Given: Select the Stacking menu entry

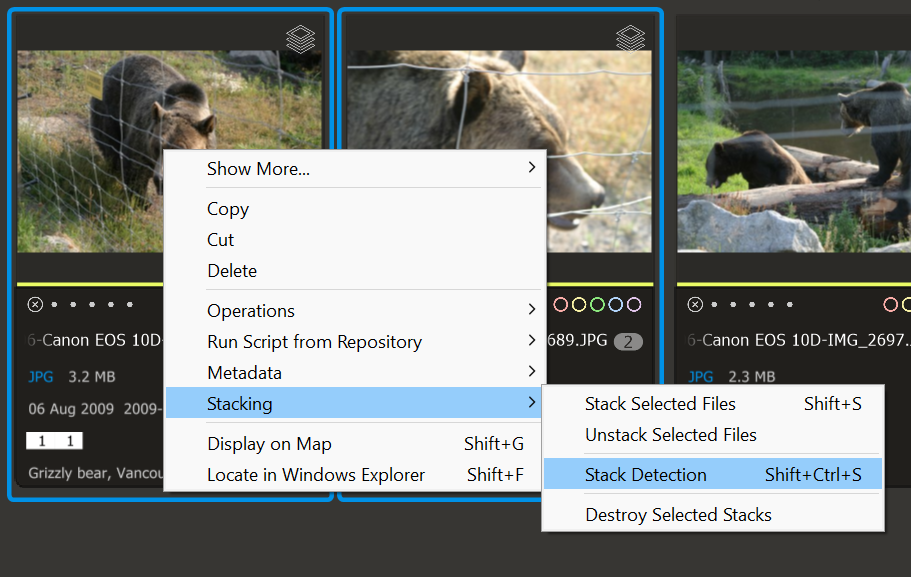Looking at the screenshot, I should (x=355, y=403).
